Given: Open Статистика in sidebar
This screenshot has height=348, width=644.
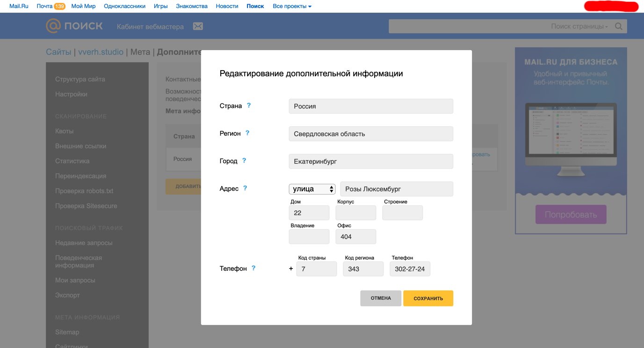Looking at the screenshot, I should 72,161.
